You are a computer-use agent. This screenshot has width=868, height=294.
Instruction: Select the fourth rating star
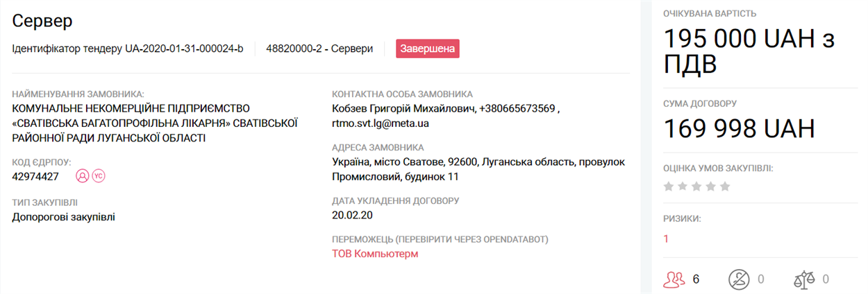pos(711,186)
